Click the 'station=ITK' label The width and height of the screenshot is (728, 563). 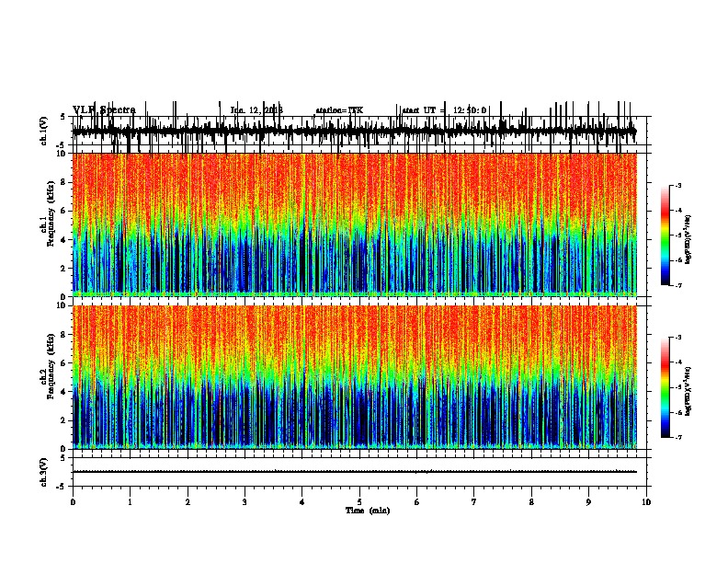(x=339, y=110)
